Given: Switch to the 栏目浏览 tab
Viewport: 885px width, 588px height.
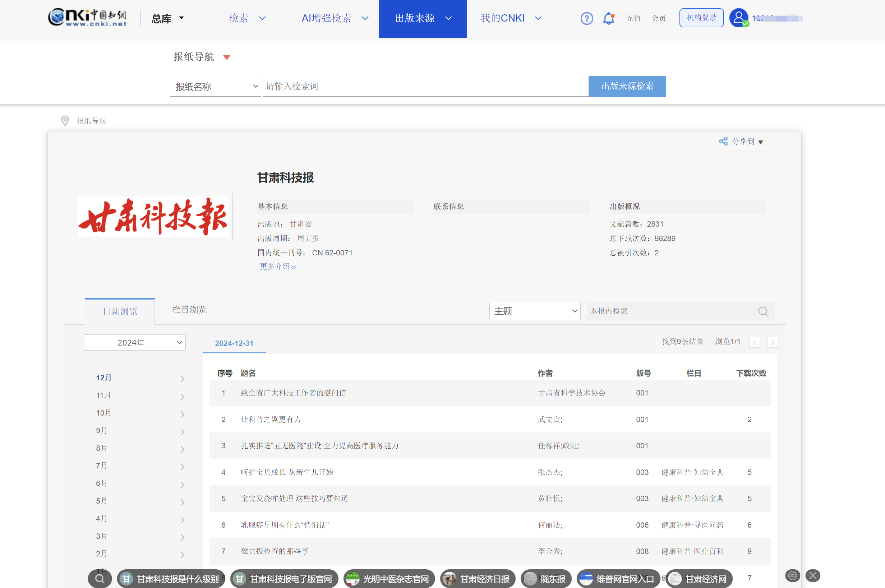Looking at the screenshot, I should [x=189, y=310].
